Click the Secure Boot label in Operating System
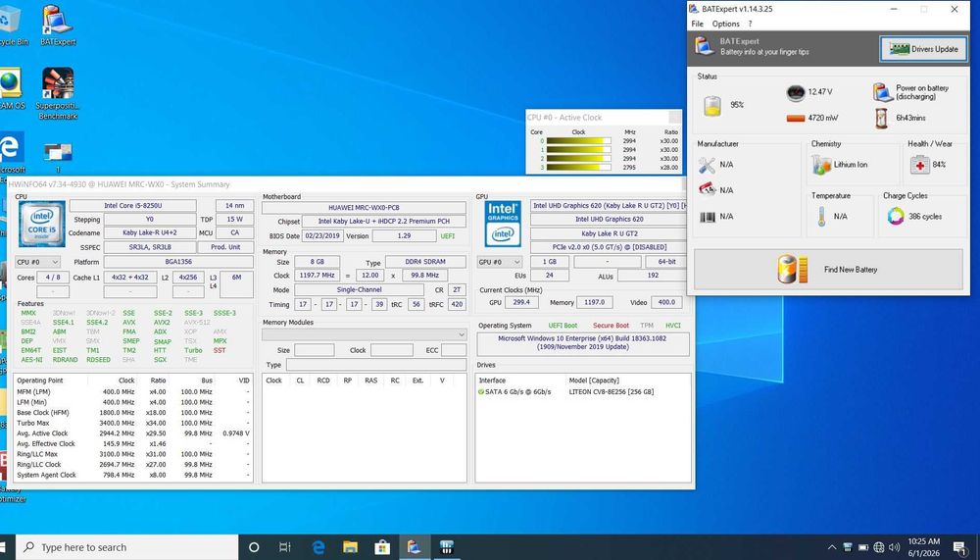Viewport: 980px width, 560px height. [611, 326]
